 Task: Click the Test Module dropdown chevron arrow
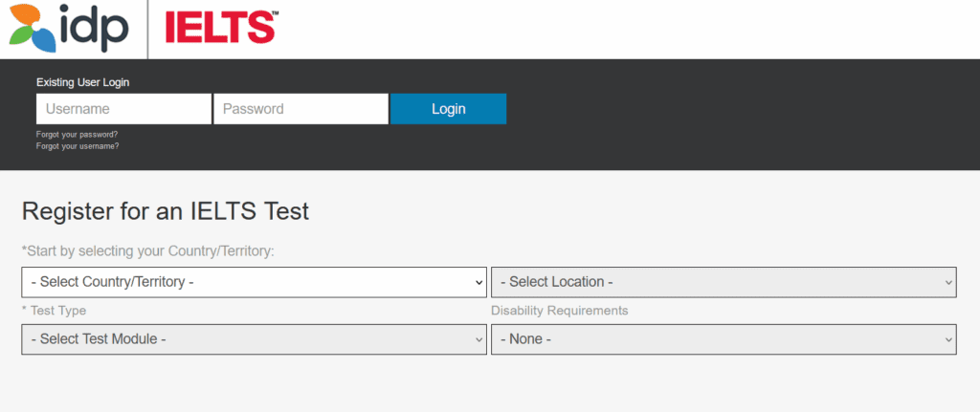pyautogui.click(x=479, y=339)
